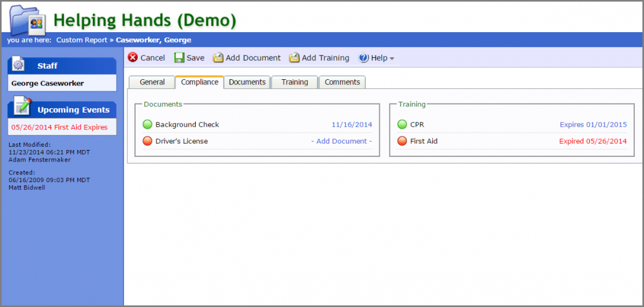Click George Caseworker in Staff panel
Screen dimensions: 644x307
(x=48, y=83)
